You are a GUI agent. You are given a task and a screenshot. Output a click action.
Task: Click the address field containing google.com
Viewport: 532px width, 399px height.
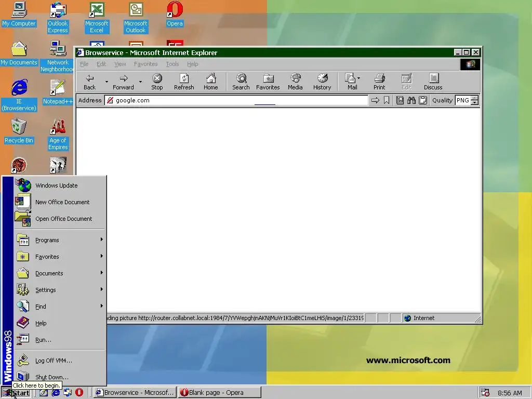point(236,100)
